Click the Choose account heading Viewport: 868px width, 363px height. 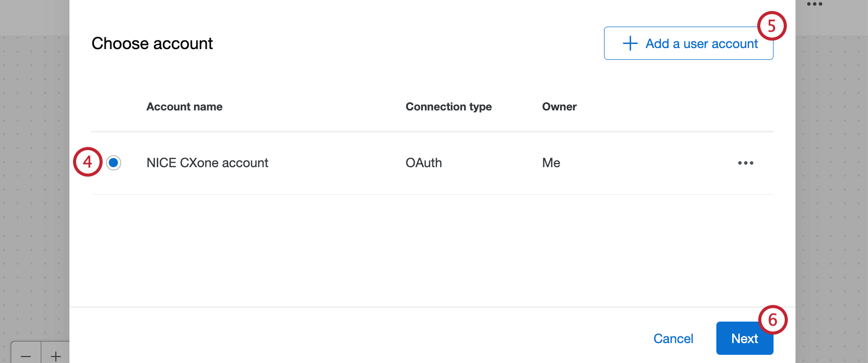(x=152, y=43)
